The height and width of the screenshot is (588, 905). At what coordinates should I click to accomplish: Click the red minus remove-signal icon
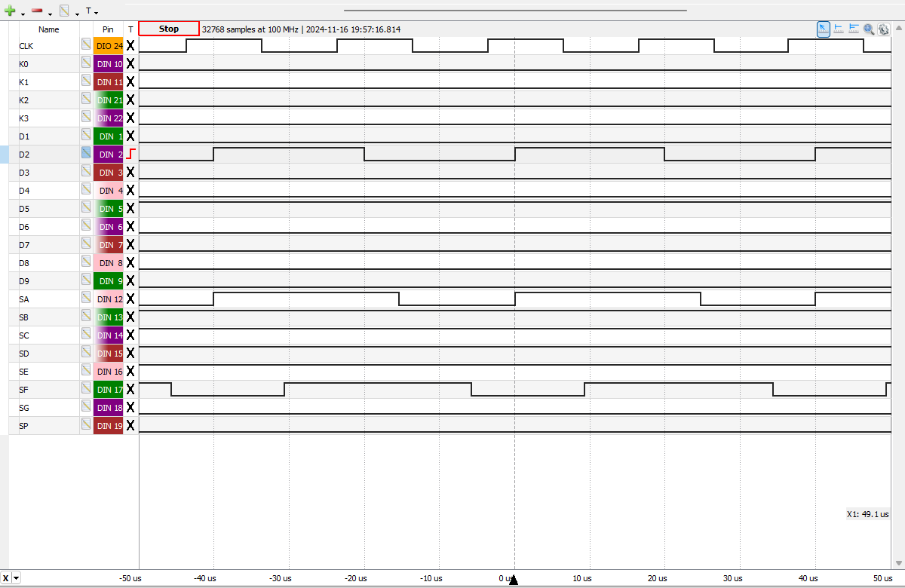[37, 11]
